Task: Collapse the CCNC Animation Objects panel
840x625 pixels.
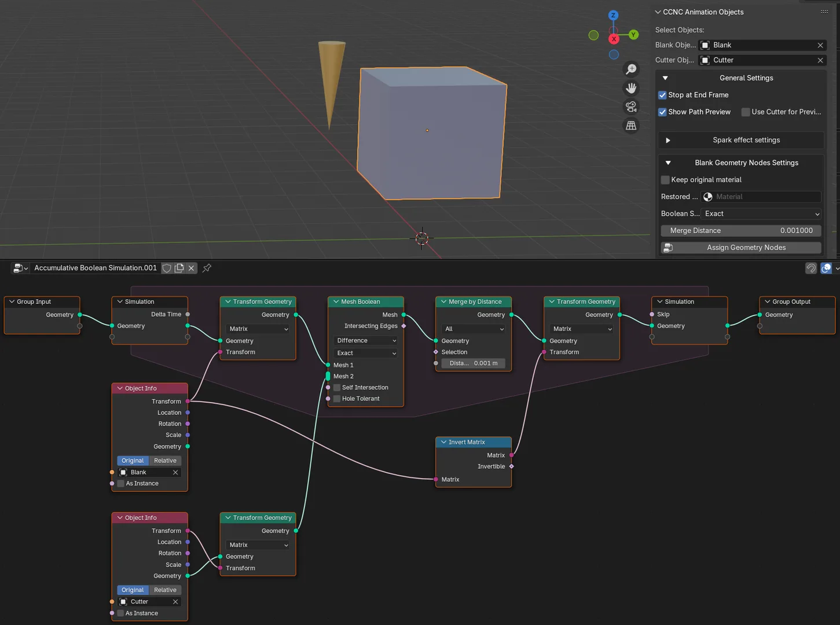Action: pyautogui.click(x=658, y=12)
